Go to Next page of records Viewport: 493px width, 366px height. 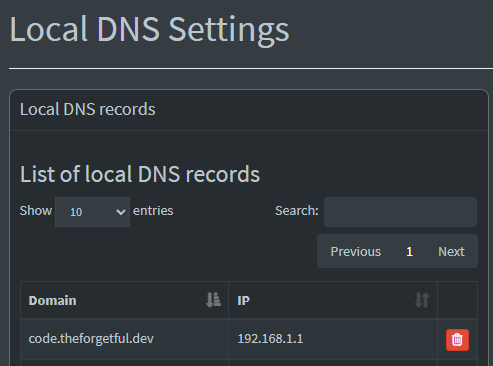(x=451, y=251)
